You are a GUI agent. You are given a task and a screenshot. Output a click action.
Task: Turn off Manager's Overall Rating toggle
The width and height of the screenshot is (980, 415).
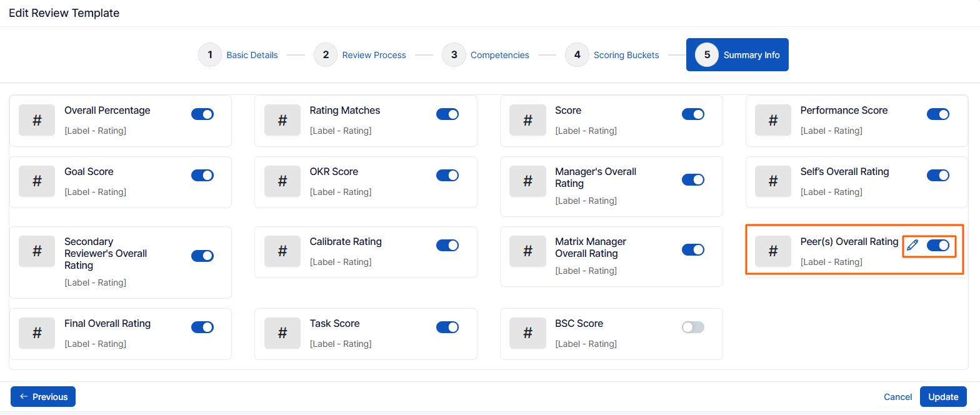[x=692, y=180]
